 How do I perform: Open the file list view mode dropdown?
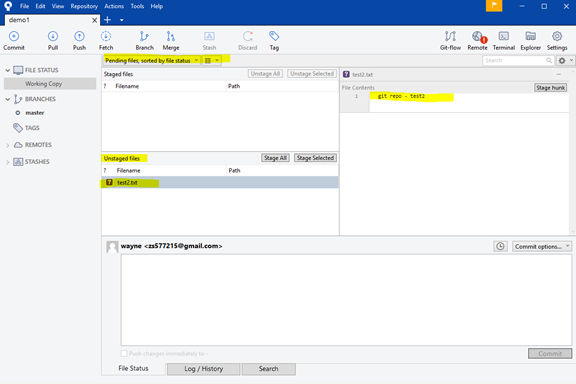(x=212, y=60)
